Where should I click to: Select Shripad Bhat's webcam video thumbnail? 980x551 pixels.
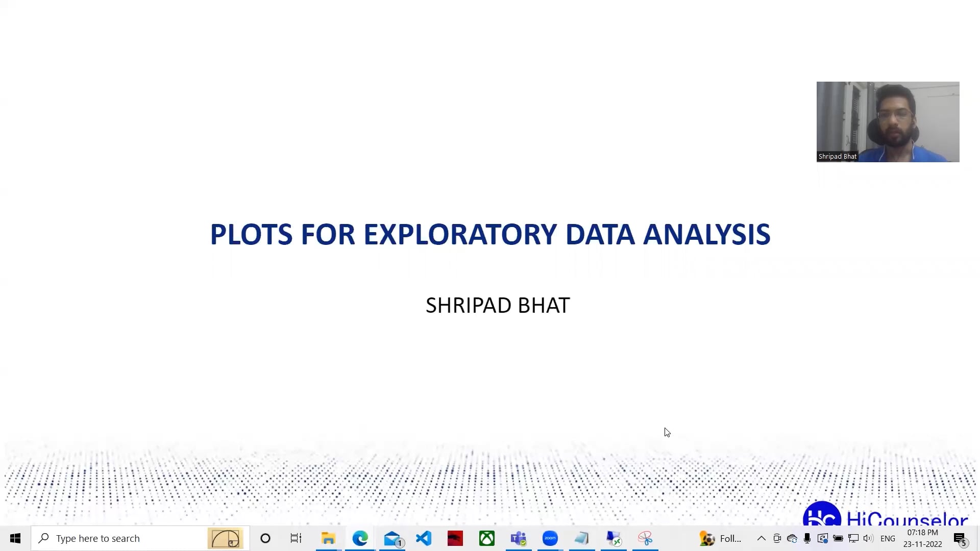pyautogui.click(x=888, y=121)
